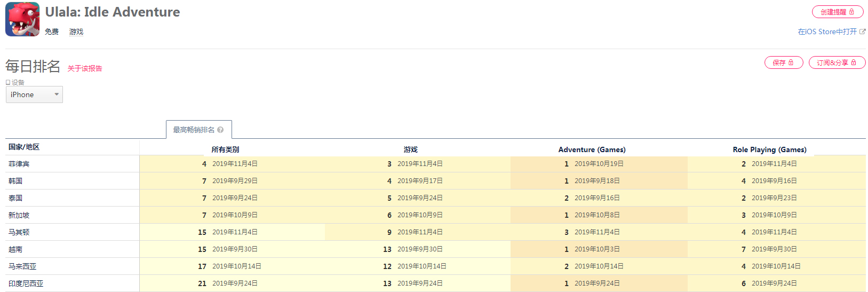Open the 关于该报告 link
The image size is (868, 292).
click(85, 68)
